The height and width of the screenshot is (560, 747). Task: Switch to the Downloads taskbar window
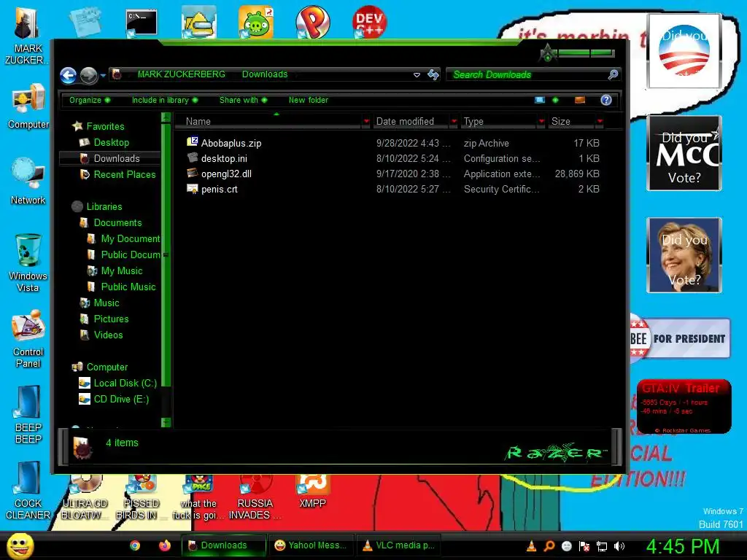(223, 545)
